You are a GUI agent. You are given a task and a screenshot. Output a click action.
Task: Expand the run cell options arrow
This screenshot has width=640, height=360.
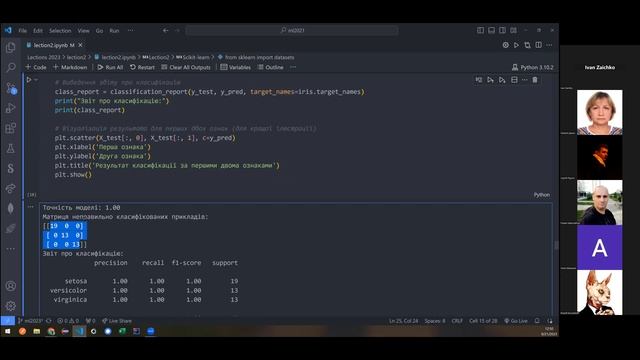click(36, 80)
